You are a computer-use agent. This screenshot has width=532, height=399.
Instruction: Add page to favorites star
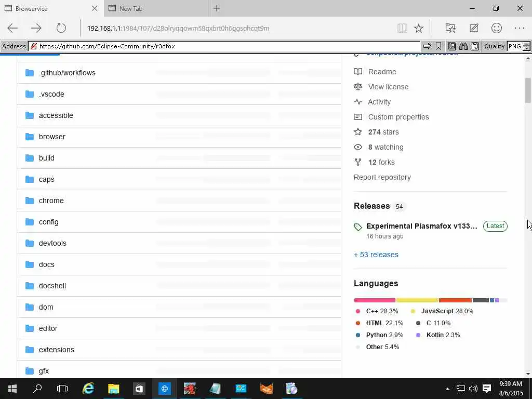click(419, 28)
